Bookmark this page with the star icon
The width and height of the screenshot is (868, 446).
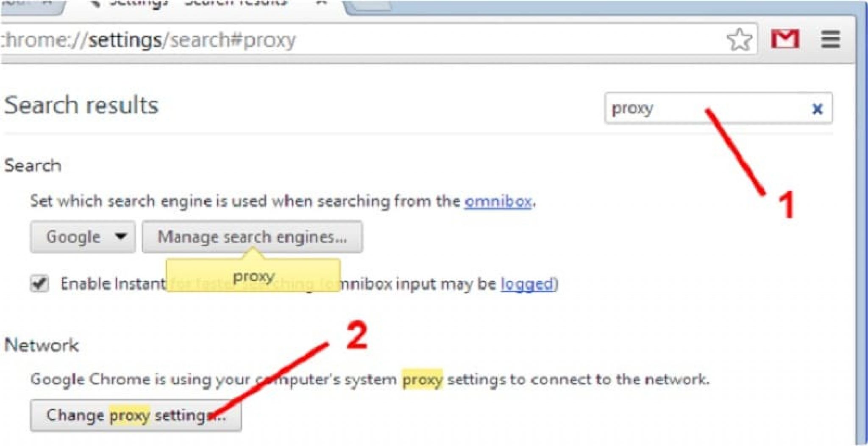tap(740, 39)
